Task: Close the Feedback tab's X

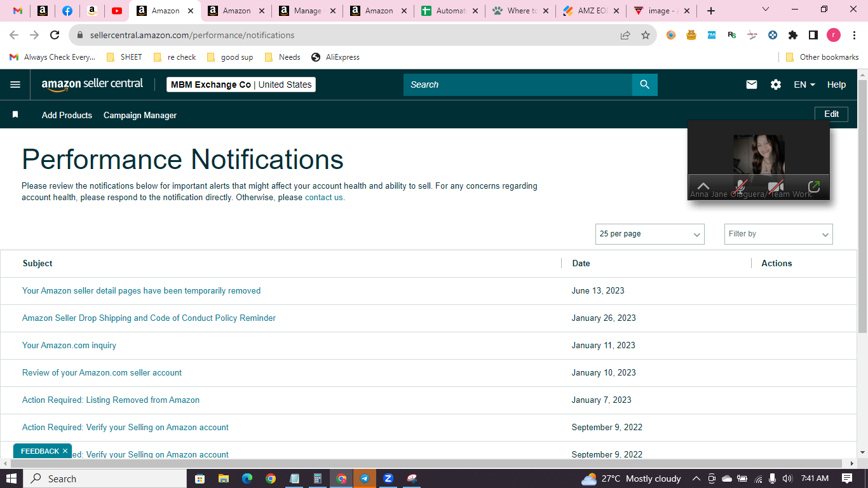Action: (x=65, y=451)
